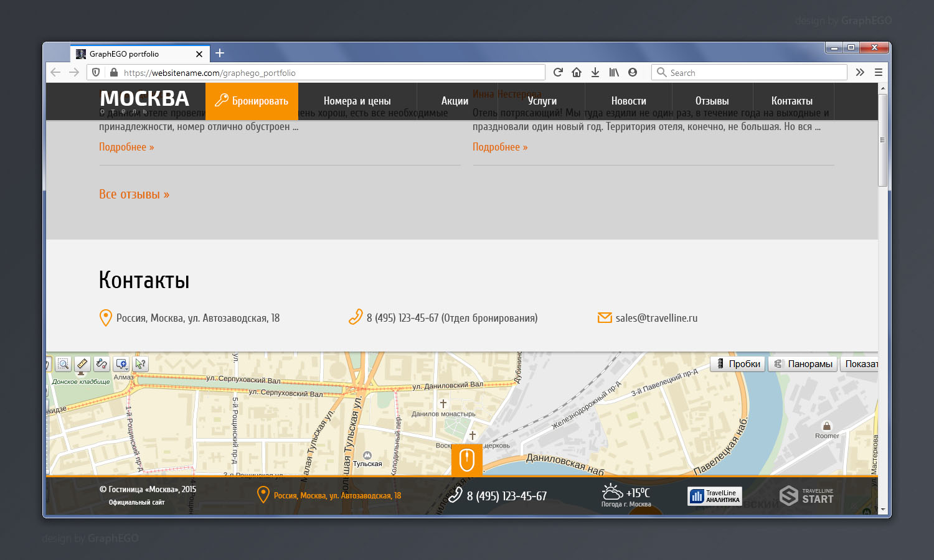Open the Контакты menu item
Viewport: 934px width, 560px height.
[792, 101]
